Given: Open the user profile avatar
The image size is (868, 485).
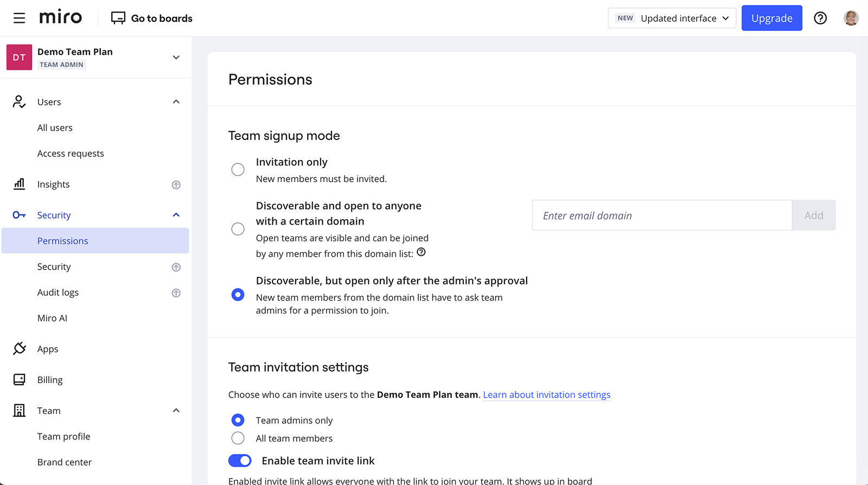Looking at the screenshot, I should (851, 18).
